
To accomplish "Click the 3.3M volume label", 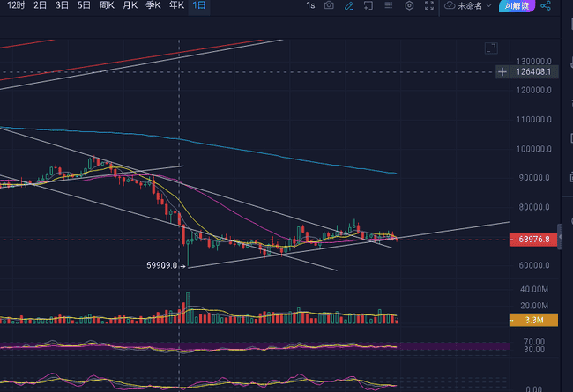I will [x=534, y=320].
